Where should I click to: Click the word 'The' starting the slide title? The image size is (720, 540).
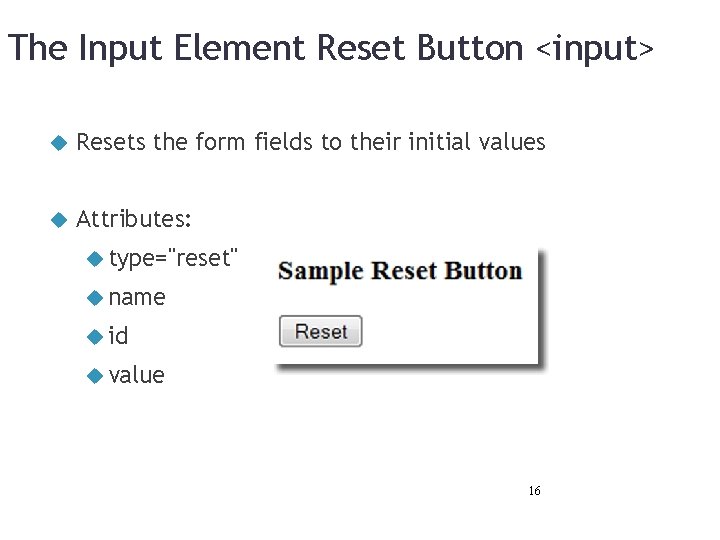(x=37, y=48)
